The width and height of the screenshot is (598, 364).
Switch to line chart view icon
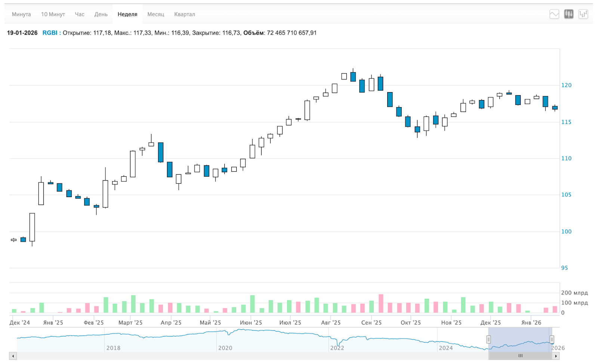click(554, 14)
